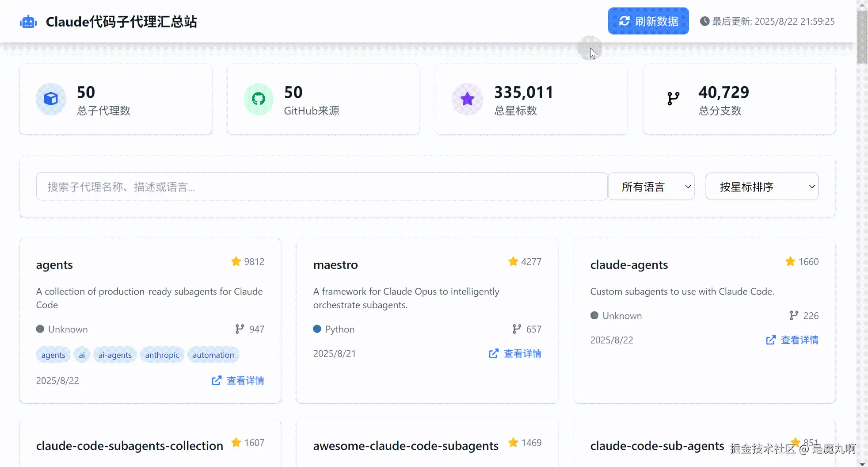Screen dimensions: 868x467
Task: Click the maestro card title
Action: pyautogui.click(x=335, y=264)
